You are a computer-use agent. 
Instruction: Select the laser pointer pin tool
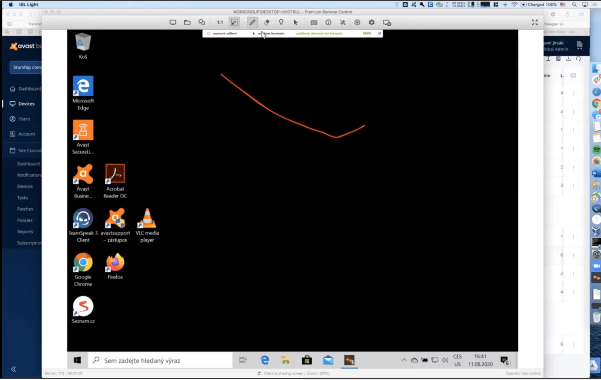click(281, 23)
